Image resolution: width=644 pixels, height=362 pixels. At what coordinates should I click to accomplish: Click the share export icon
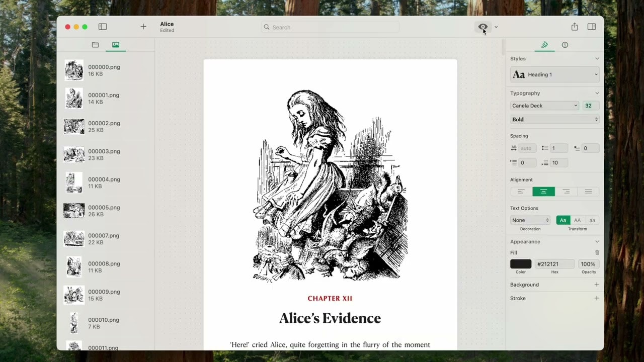point(575,27)
